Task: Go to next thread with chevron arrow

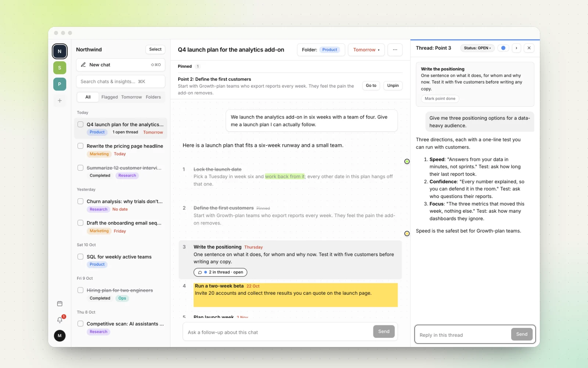Action: click(x=516, y=48)
